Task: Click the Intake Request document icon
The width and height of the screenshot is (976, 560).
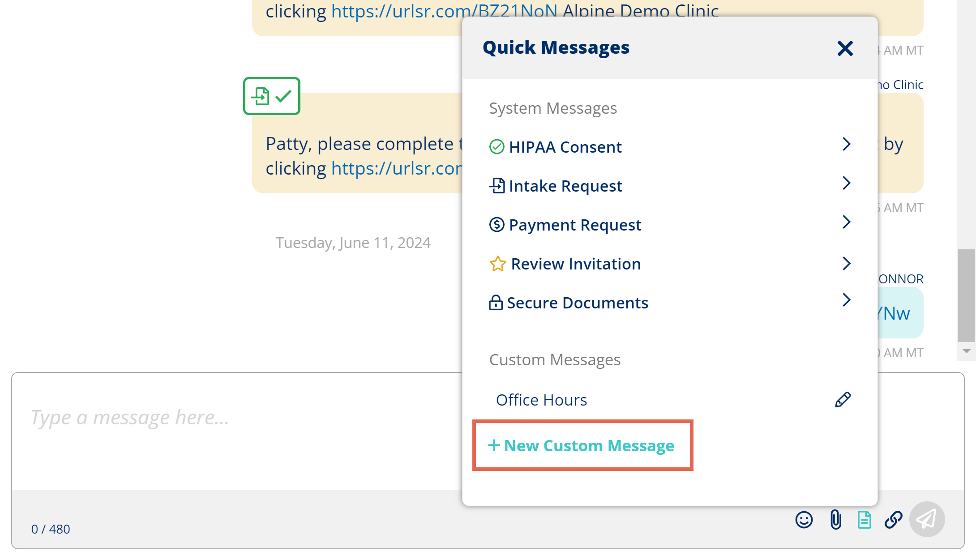Action: pos(497,185)
